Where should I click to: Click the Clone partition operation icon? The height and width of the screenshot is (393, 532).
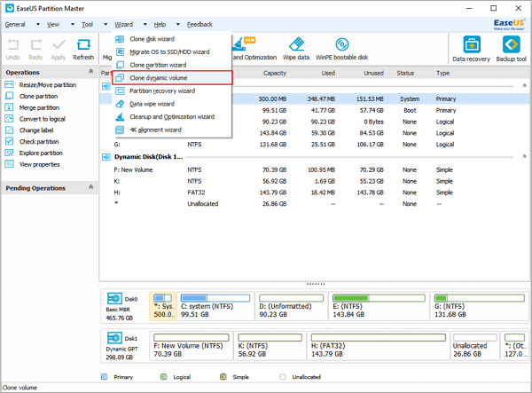coord(9,96)
